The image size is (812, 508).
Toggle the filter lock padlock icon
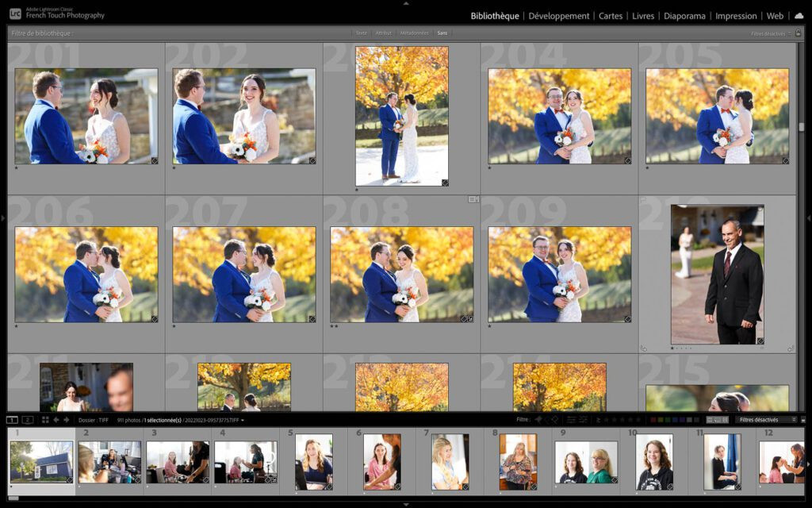[798, 33]
